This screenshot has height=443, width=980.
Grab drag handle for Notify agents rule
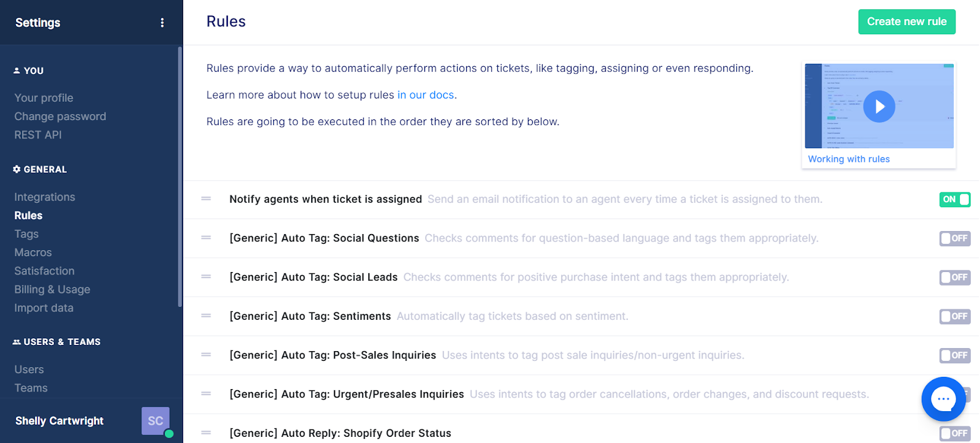[x=206, y=199]
